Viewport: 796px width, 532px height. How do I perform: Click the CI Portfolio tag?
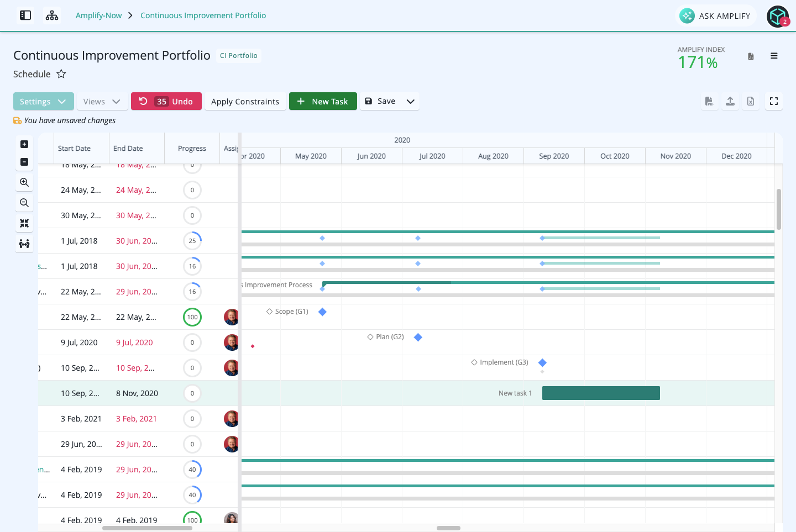[x=238, y=56]
